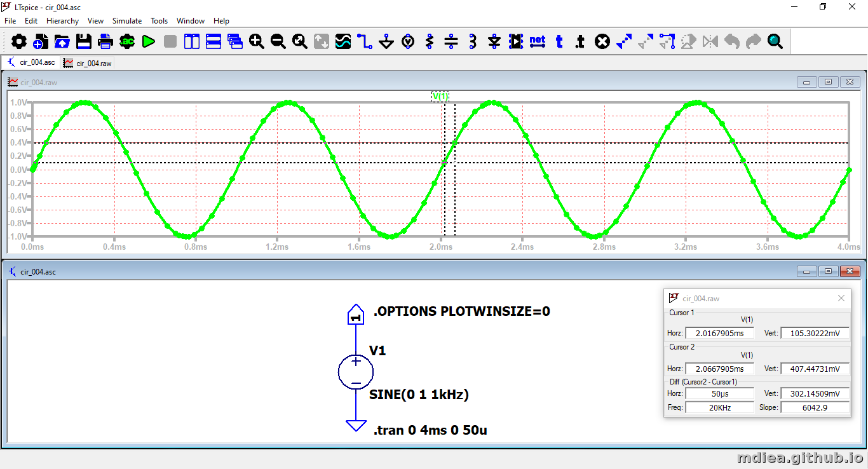Click the Diff Horz field 50µs
This screenshot has width=868, height=469.
[719, 394]
